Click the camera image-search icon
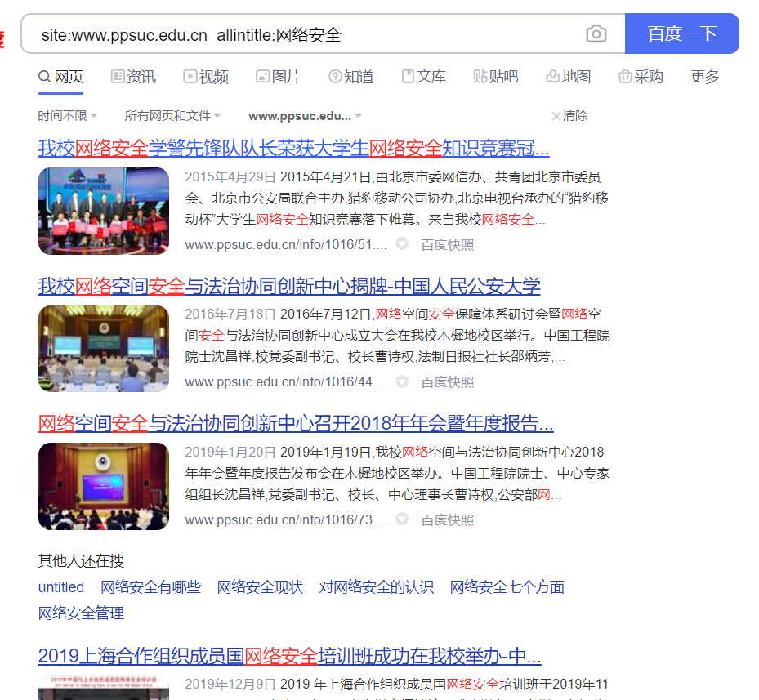Image resolution: width=759 pixels, height=700 pixels. click(596, 33)
